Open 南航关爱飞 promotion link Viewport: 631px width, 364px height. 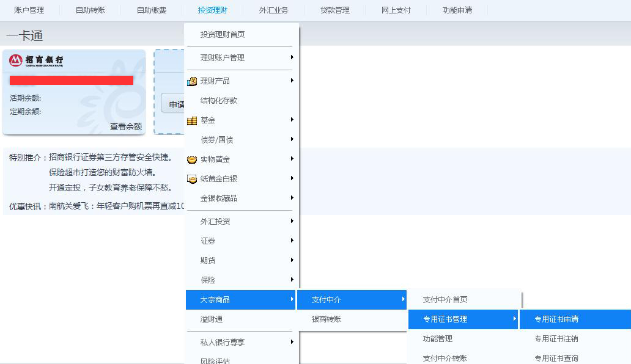click(116, 206)
